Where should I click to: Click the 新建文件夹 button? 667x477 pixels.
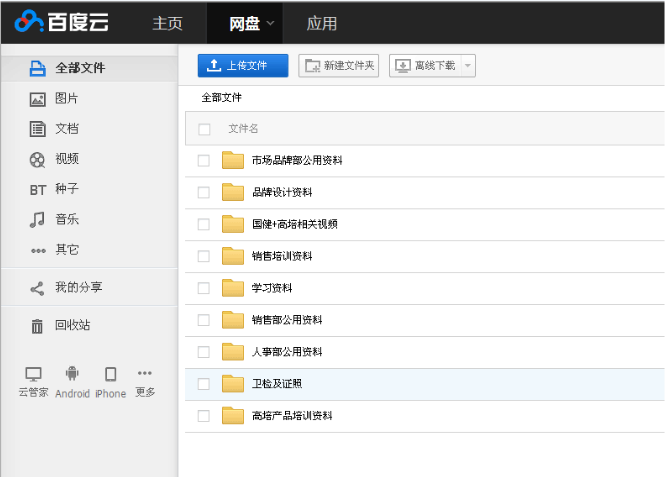[339, 66]
